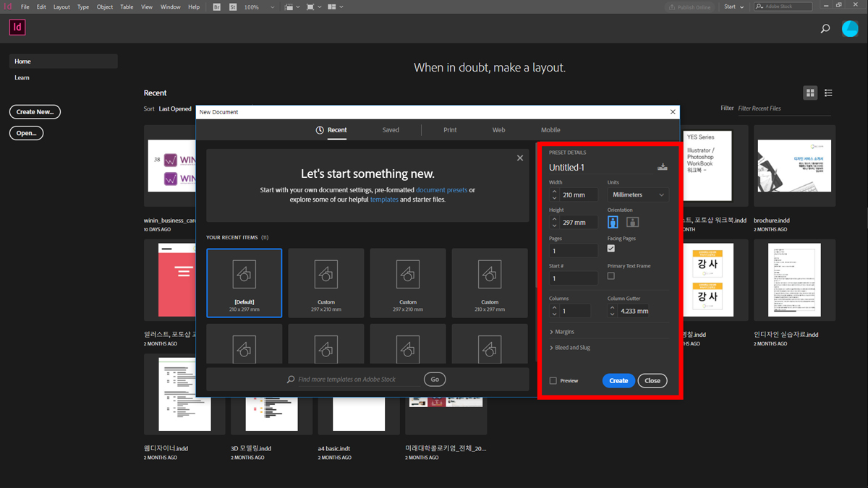This screenshot has height=488, width=868.
Task: Expand the Margins section
Action: (x=562, y=332)
